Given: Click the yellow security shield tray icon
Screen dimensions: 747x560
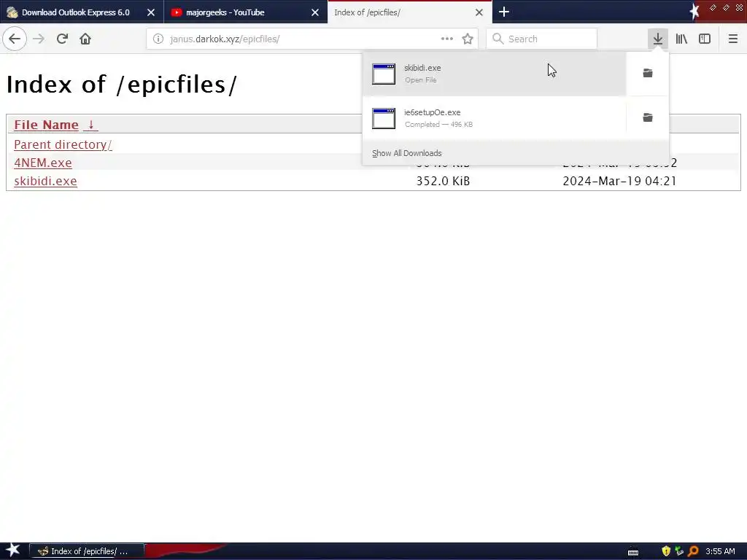Looking at the screenshot, I should pyautogui.click(x=666, y=551).
